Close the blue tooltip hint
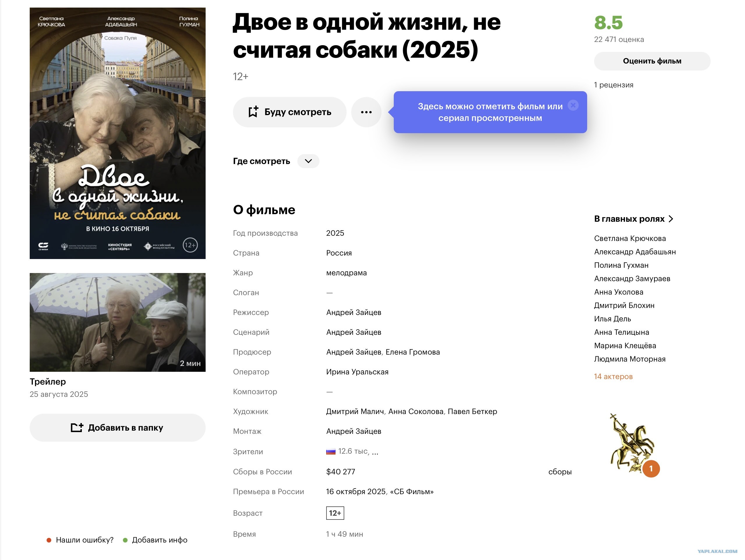745x560 pixels. [x=573, y=105]
